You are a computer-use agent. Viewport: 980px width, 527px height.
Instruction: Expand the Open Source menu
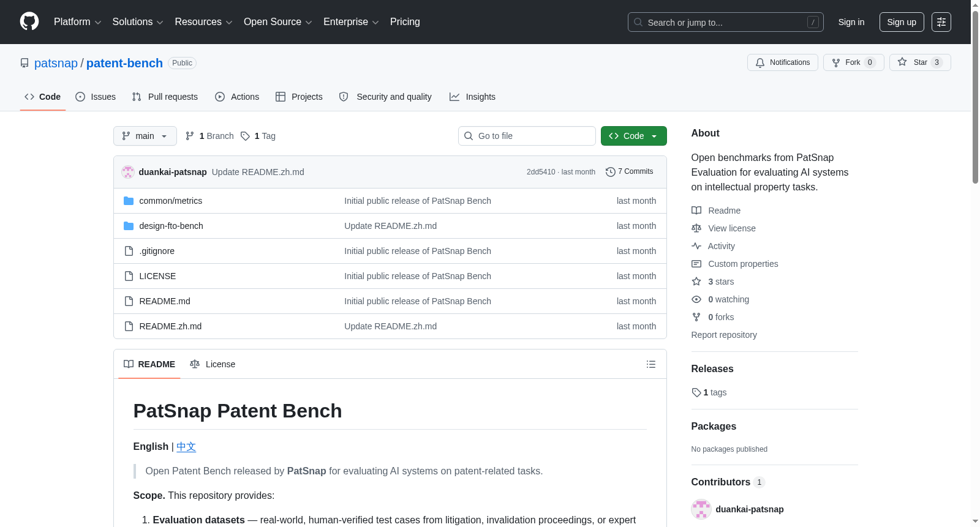(277, 22)
